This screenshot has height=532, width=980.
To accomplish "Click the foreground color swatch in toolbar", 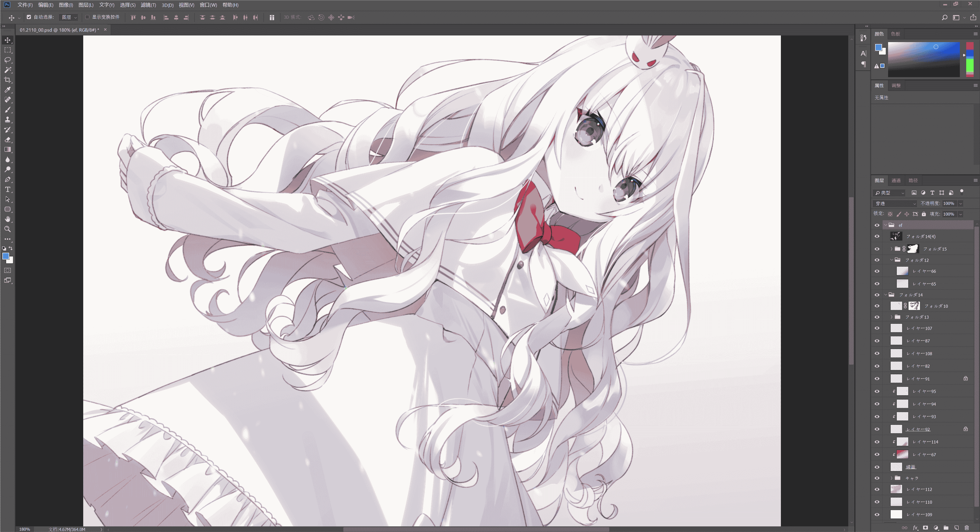I will tap(6, 256).
